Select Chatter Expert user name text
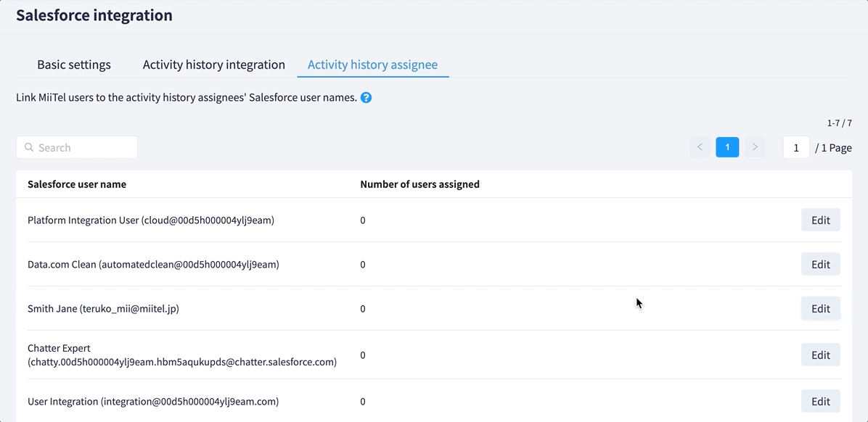Image resolution: width=868 pixels, height=422 pixels. 182,355
